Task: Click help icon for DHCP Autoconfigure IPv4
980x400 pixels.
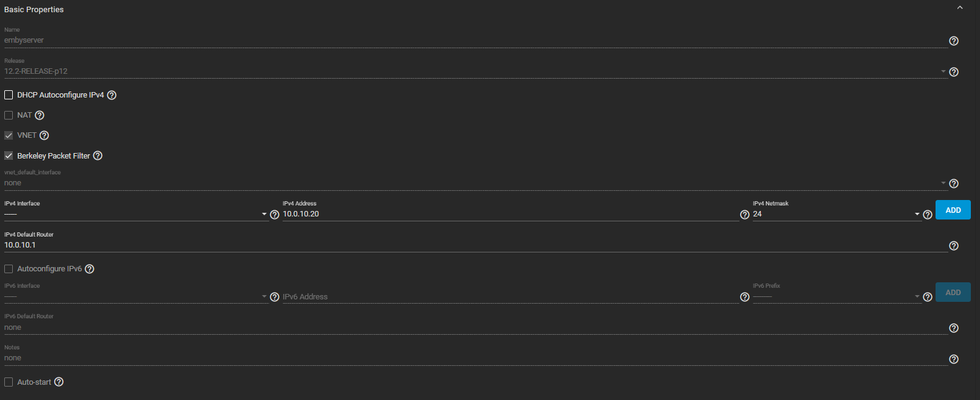Action: point(111,95)
